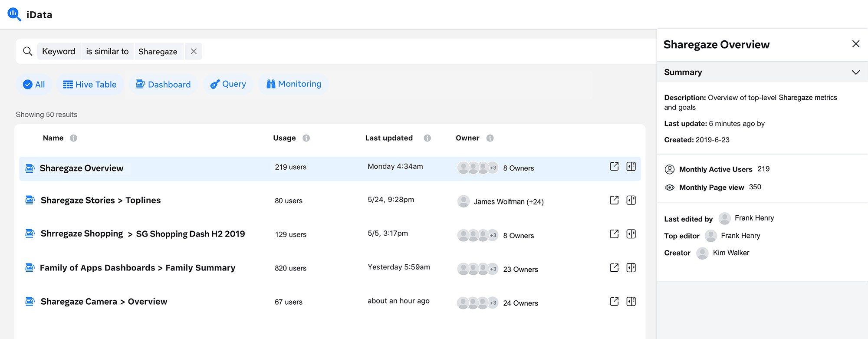
Task: Collapse the Summary section chevron
Action: pyautogui.click(x=855, y=72)
